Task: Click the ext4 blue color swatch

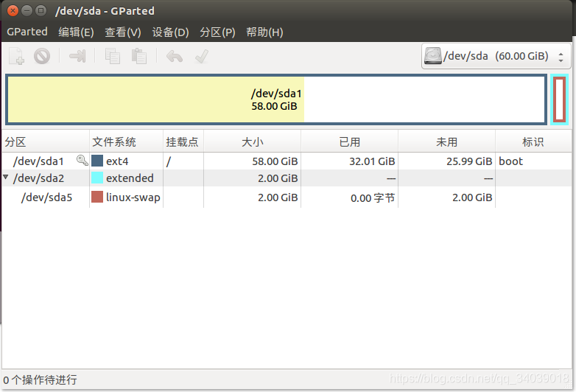Action: click(x=97, y=161)
